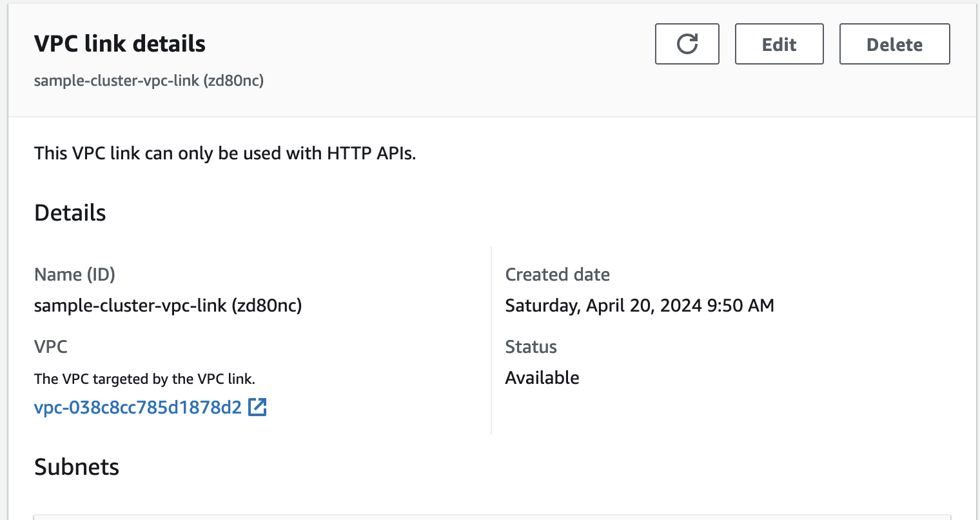Screen dimensions: 980x520
Task: Click the VPC link details heading
Action: click(x=119, y=44)
